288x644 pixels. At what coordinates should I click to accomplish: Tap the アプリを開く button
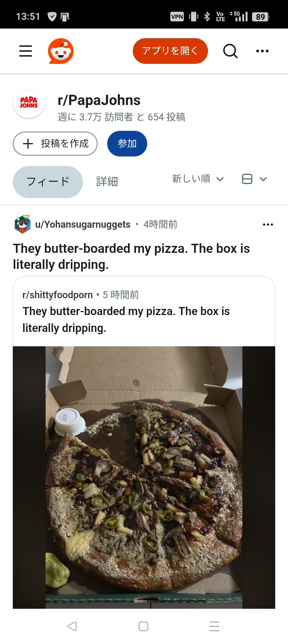tap(170, 51)
